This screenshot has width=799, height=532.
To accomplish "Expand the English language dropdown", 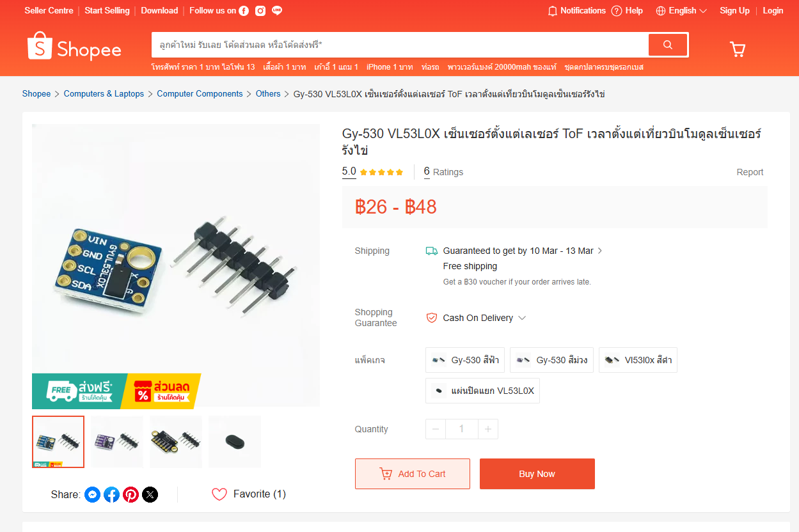I will 681,11.
